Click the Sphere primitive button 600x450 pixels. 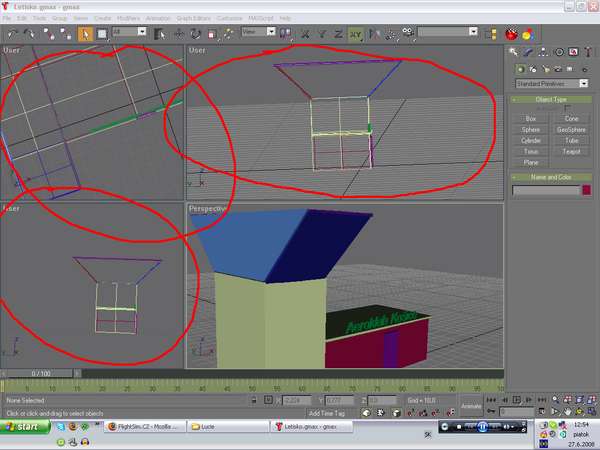[x=531, y=130]
